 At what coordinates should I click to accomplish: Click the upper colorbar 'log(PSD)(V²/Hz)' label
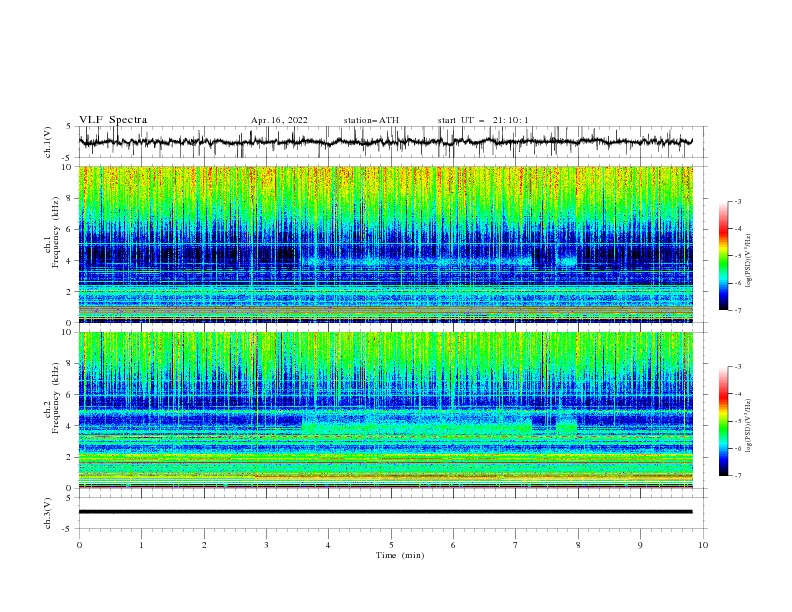point(749,261)
